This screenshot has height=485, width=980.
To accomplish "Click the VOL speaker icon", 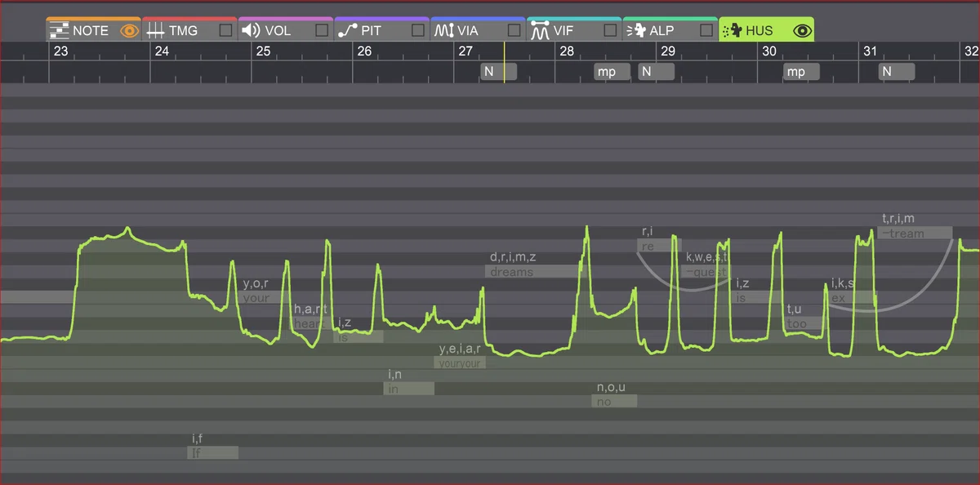I will [x=251, y=31].
